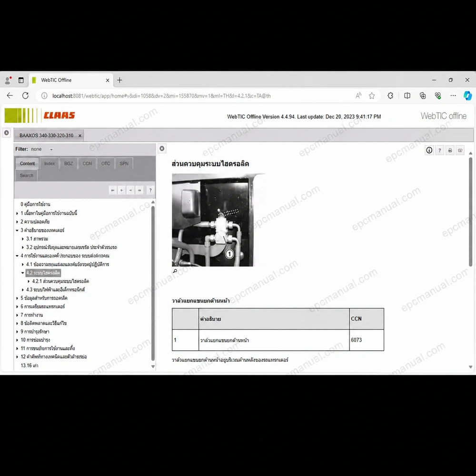Print the document with printer icon

click(x=450, y=150)
